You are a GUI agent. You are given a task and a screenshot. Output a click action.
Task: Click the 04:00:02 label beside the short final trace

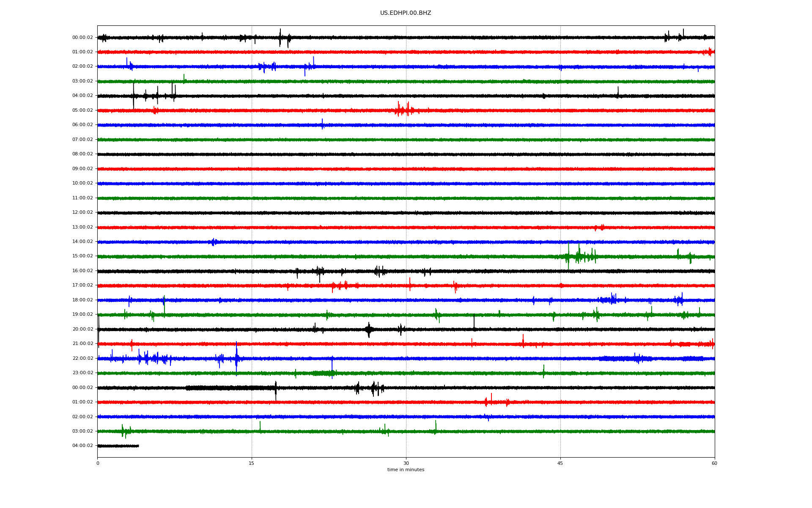(82, 446)
